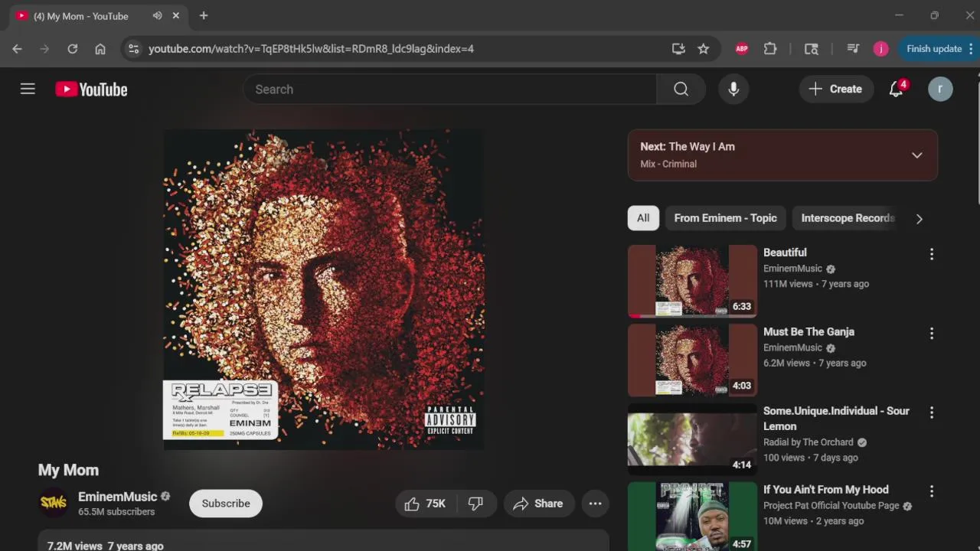
Task: Open the browser extensions puzzle icon
Action: coord(770,48)
